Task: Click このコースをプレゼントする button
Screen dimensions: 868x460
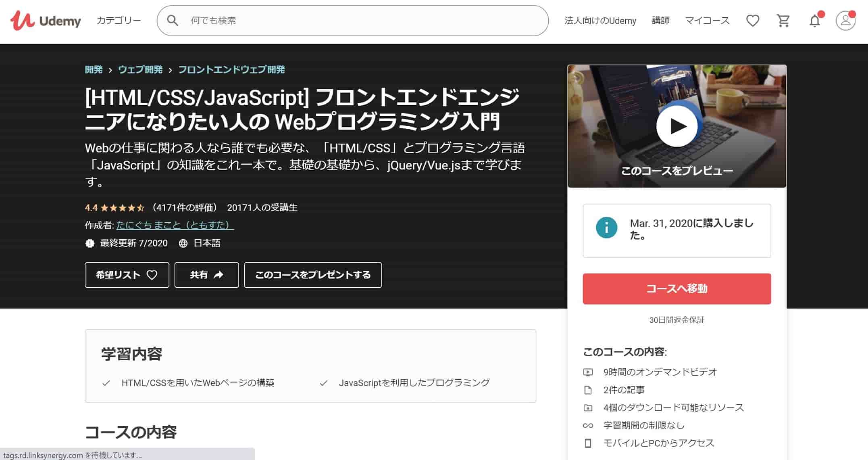Action: 313,275
